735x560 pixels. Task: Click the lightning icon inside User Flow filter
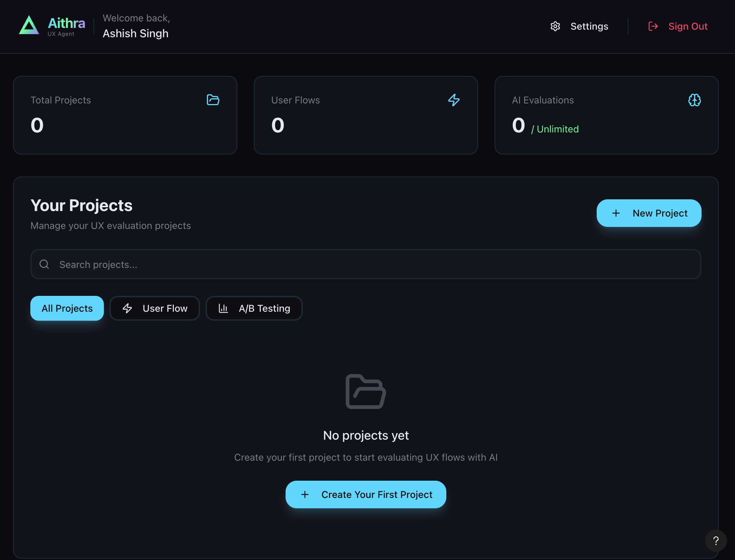128,308
